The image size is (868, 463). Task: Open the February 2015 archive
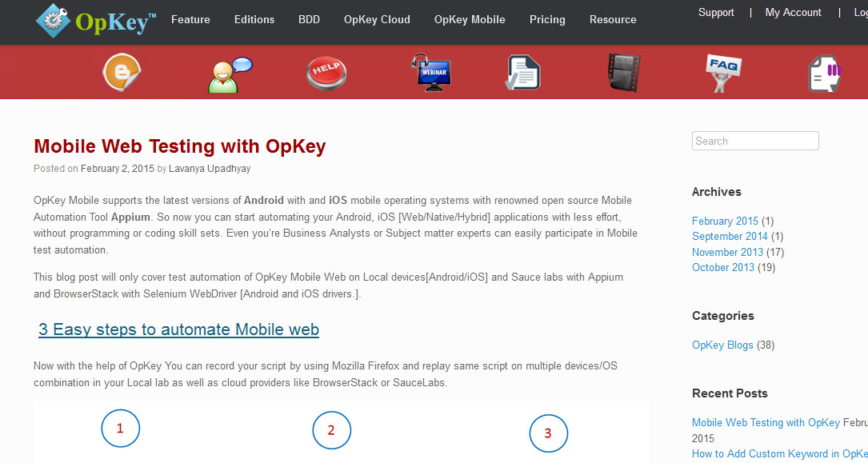click(725, 221)
